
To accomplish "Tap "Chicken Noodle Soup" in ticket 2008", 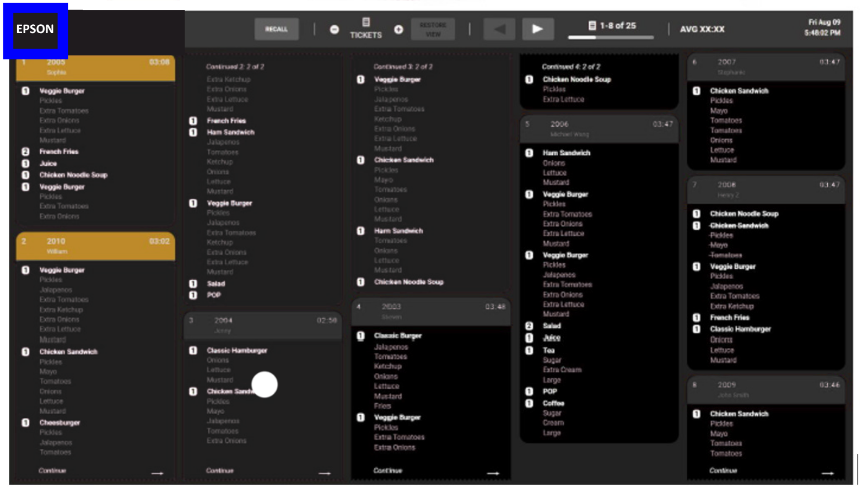I will (x=744, y=214).
